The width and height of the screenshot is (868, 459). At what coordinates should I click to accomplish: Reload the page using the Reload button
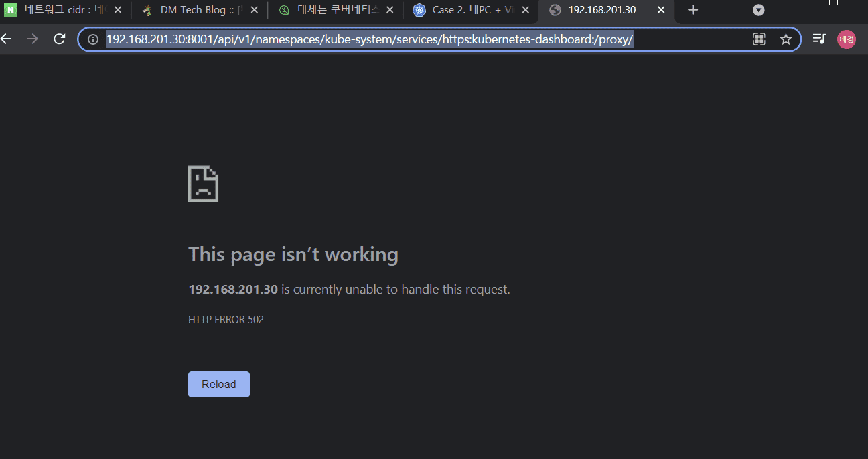point(219,384)
